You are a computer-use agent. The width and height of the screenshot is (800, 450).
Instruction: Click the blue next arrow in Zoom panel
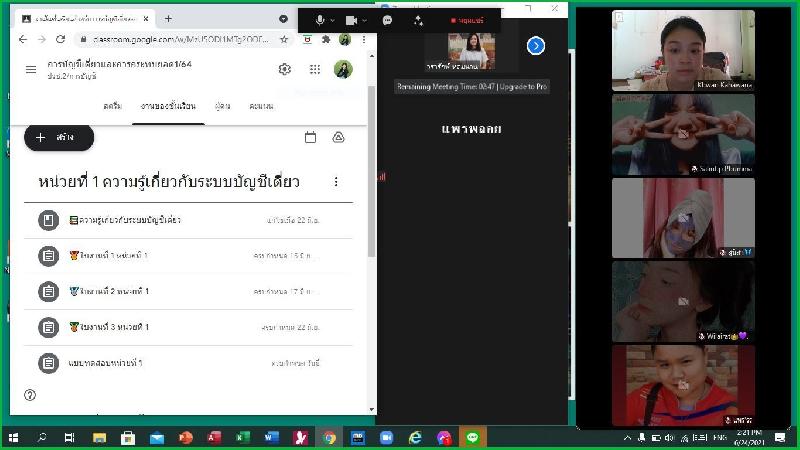coord(536,45)
